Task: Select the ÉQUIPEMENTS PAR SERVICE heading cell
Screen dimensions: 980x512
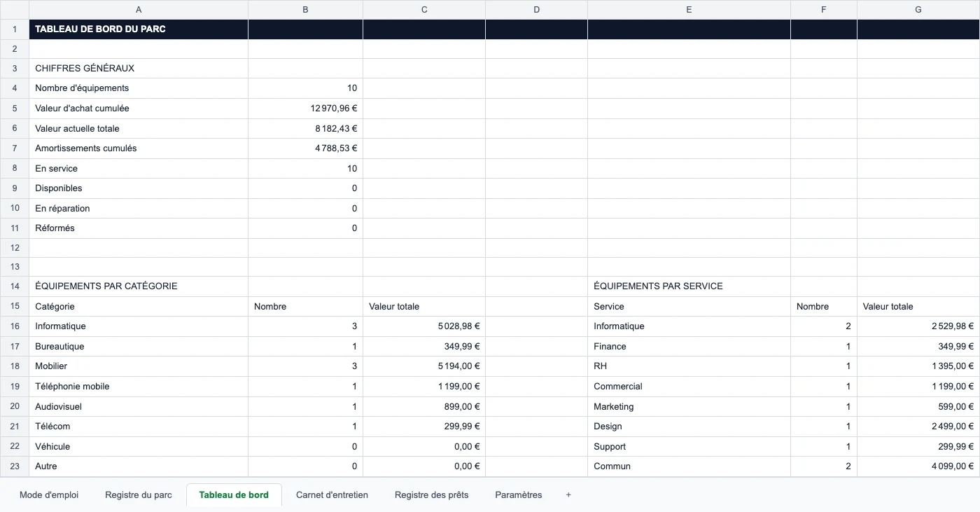Action: click(689, 286)
